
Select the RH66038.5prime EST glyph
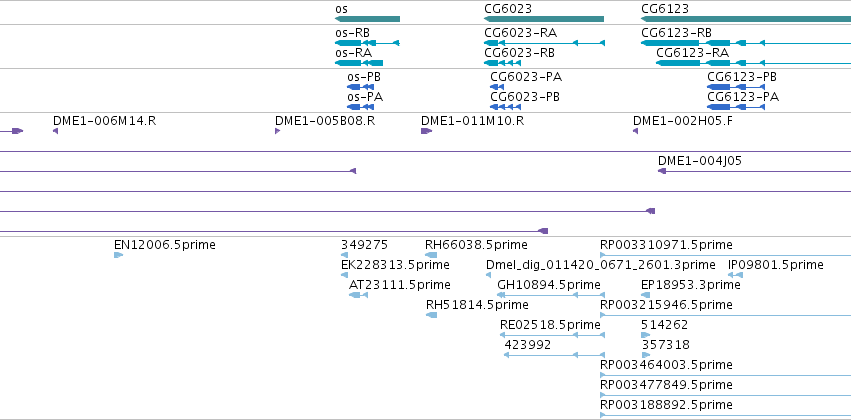tap(431, 255)
